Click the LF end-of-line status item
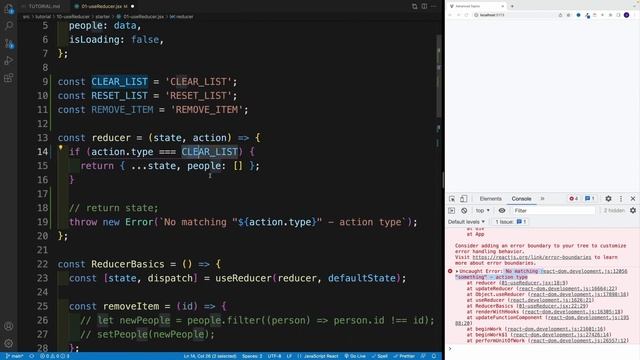Image resolution: width=640 pixels, height=360 pixels. click(289, 356)
